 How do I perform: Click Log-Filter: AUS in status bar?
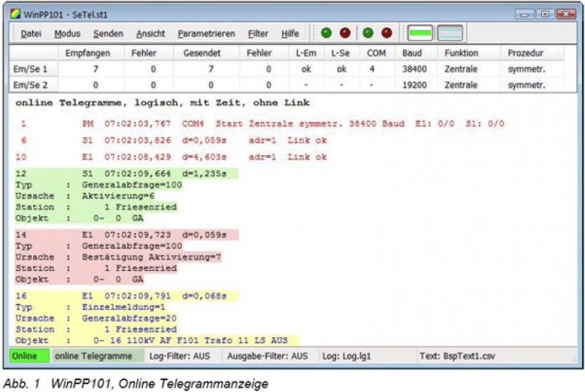pyautogui.click(x=177, y=356)
